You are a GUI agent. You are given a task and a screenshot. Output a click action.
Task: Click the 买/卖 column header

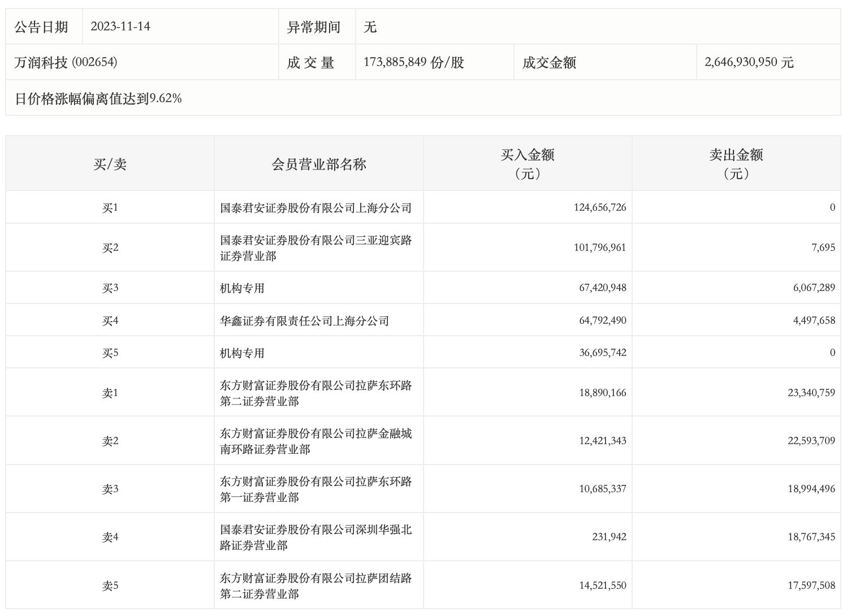(110, 164)
